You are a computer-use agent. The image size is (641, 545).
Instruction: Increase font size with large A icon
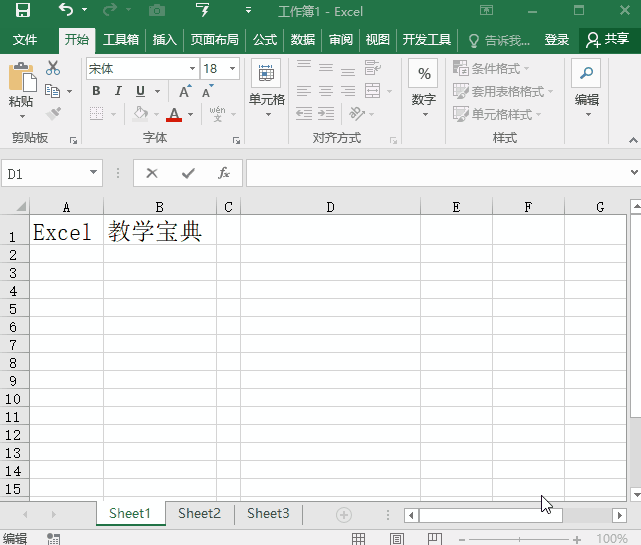(185, 91)
